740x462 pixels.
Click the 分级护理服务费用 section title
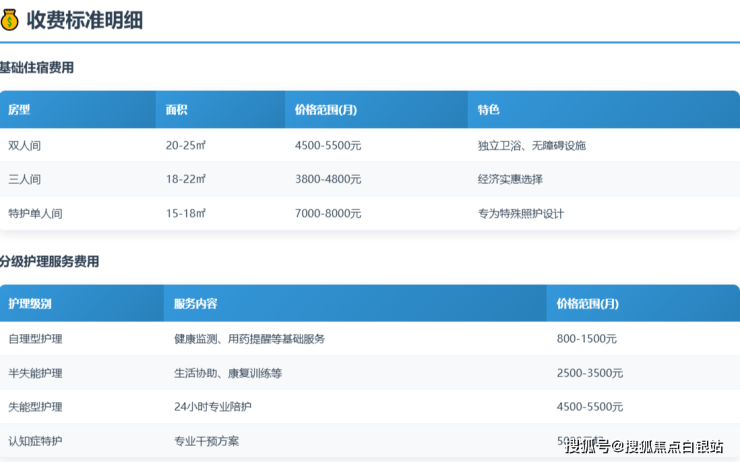[x=49, y=261]
